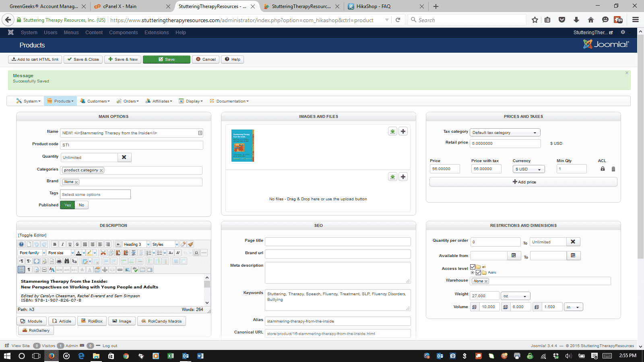Click the cut scissors icon in the editor
The image size is (644, 362).
[103, 253]
